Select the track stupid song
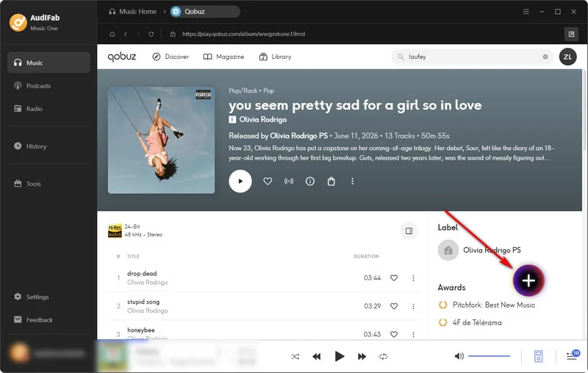 (x=143, y=302)
